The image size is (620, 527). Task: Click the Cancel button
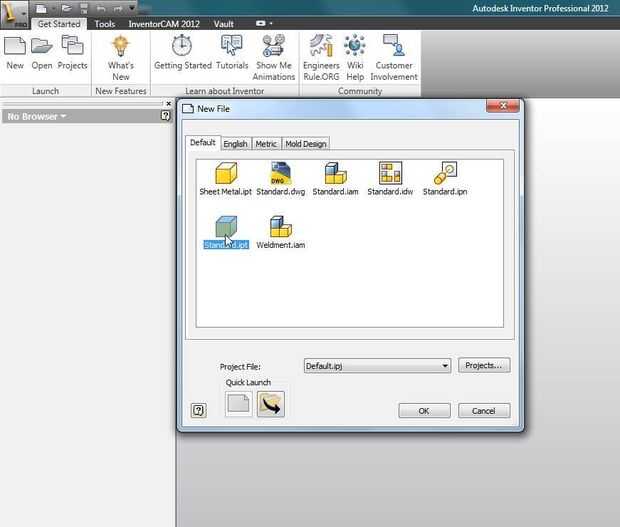pos(484,411)
